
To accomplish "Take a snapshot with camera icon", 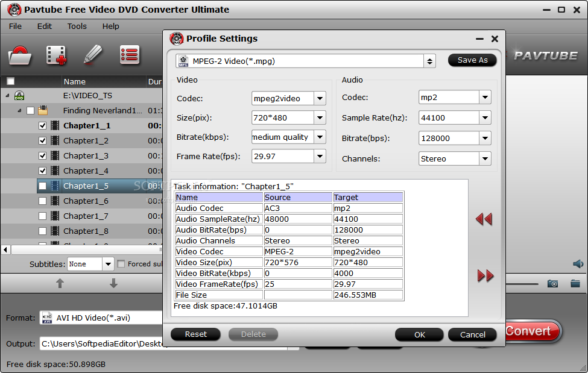I will pyautogui.click(x=552, y=284).
